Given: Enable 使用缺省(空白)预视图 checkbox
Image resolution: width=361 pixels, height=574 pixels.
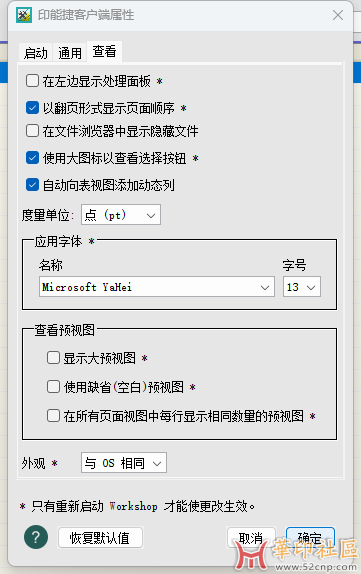Looking at the screenshot, I should [x=53, y=386].
